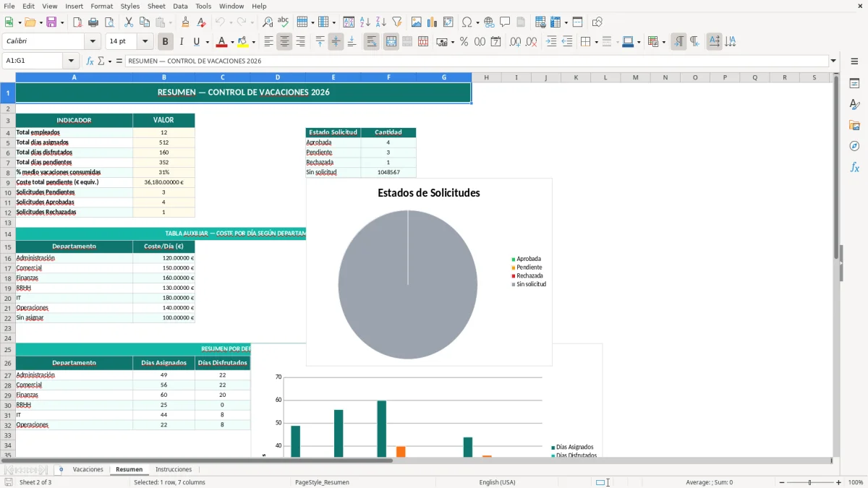This screenshot has width=868, height=488.
Task: Add a decimal place
Action: 515,42
